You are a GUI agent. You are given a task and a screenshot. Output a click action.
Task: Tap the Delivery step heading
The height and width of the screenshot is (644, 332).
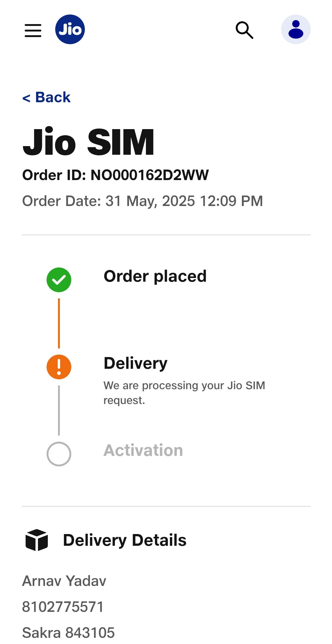135,363
